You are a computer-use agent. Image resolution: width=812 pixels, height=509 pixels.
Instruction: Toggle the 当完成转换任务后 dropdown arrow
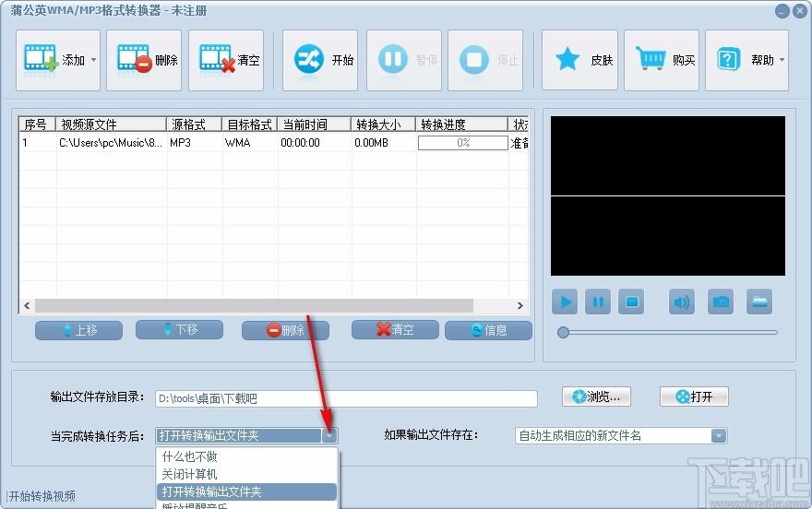coord(329,436)
